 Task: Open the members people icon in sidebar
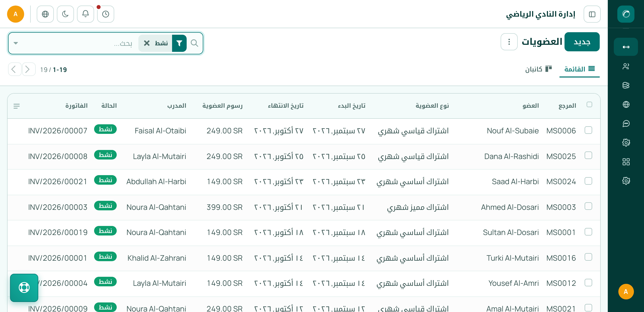coord(626,66)
